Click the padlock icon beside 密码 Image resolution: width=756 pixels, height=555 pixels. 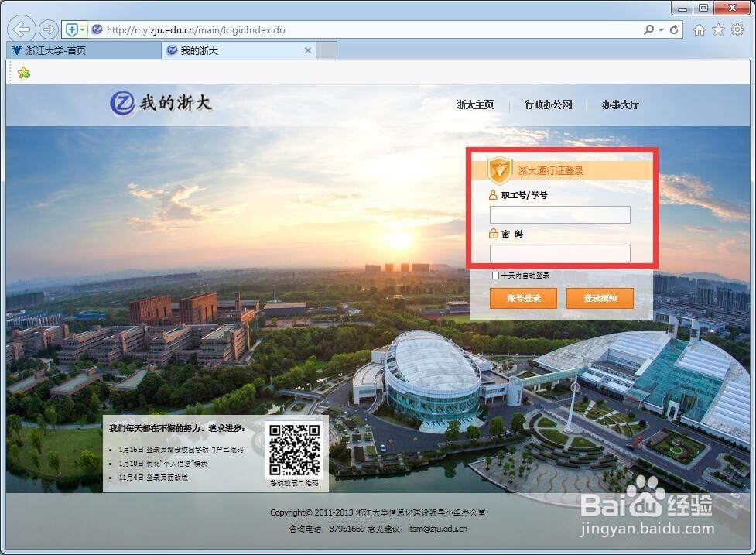pyautogui.click(x=491, y=234)
